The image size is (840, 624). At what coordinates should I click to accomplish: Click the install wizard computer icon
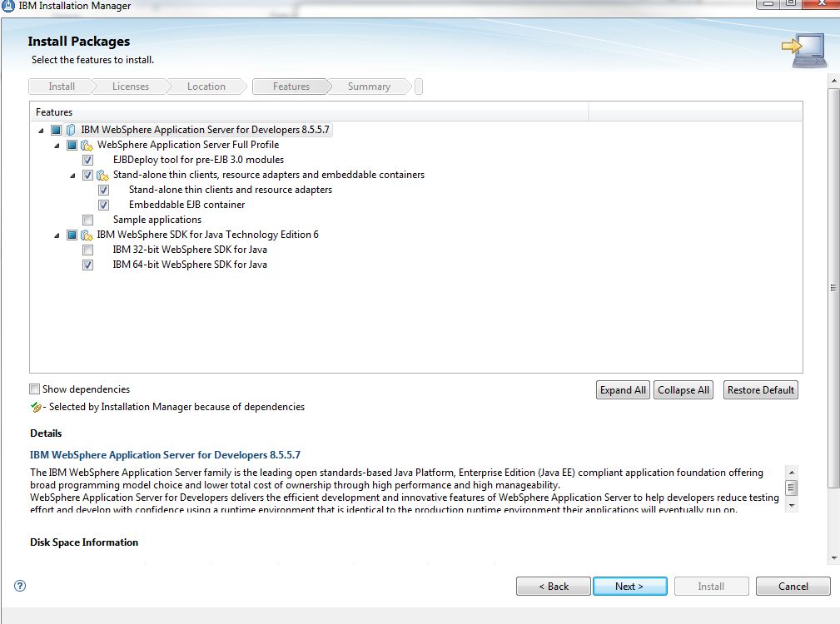pyautogui.click(x=805, y=50)
